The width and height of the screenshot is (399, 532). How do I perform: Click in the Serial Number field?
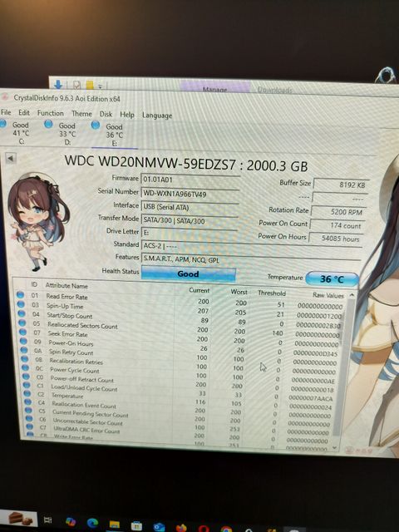click(x=190, y=194)
